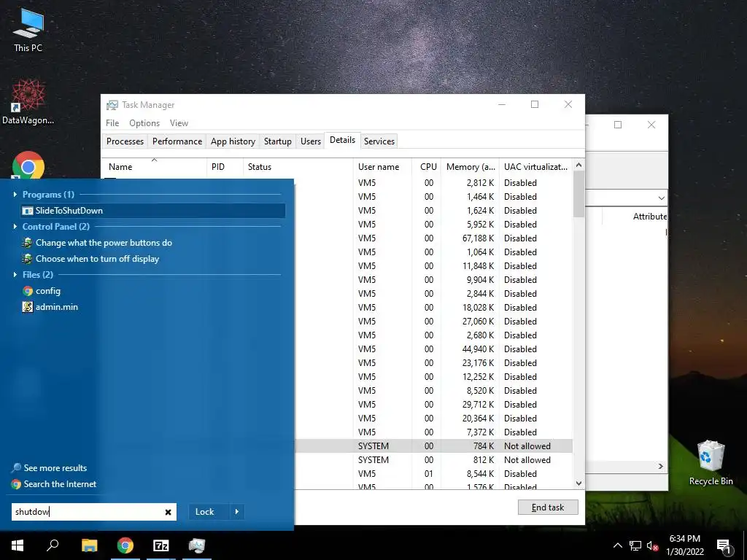Click right scroll arrow in background window
This screenshot has width=747, height=560.
661,466
